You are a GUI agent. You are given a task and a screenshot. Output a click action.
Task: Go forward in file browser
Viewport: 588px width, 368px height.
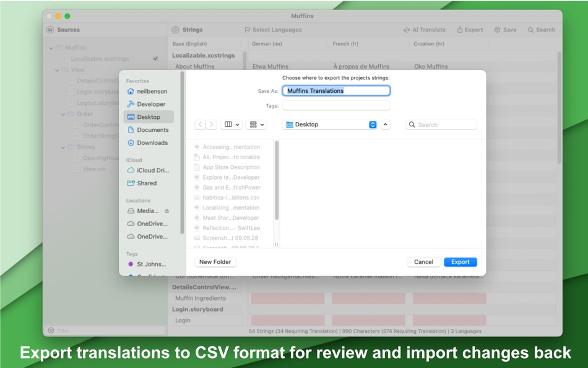[x=212, y=125]
